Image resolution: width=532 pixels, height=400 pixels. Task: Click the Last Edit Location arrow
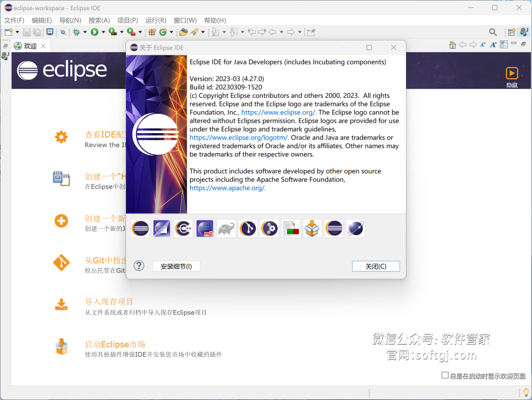[252, 32]
